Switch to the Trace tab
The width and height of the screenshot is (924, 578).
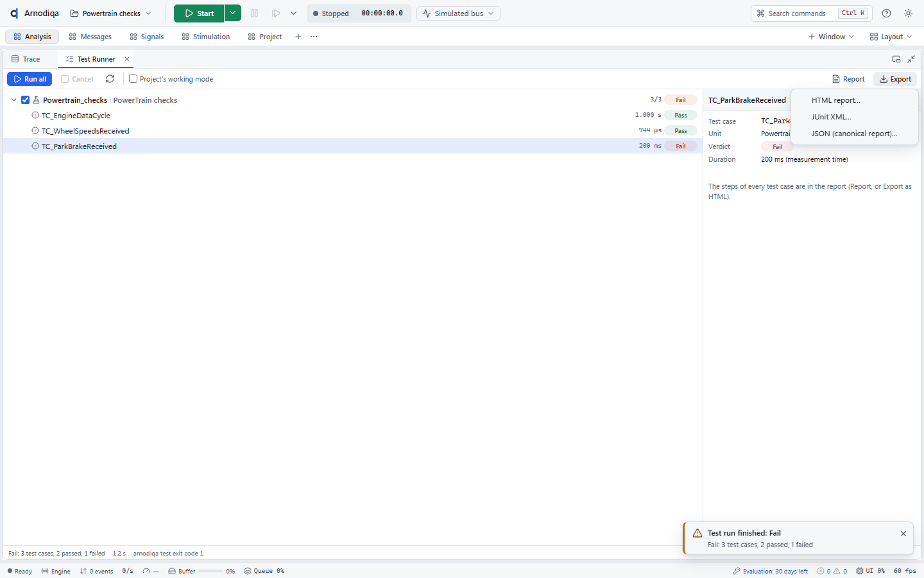(26, 59)
